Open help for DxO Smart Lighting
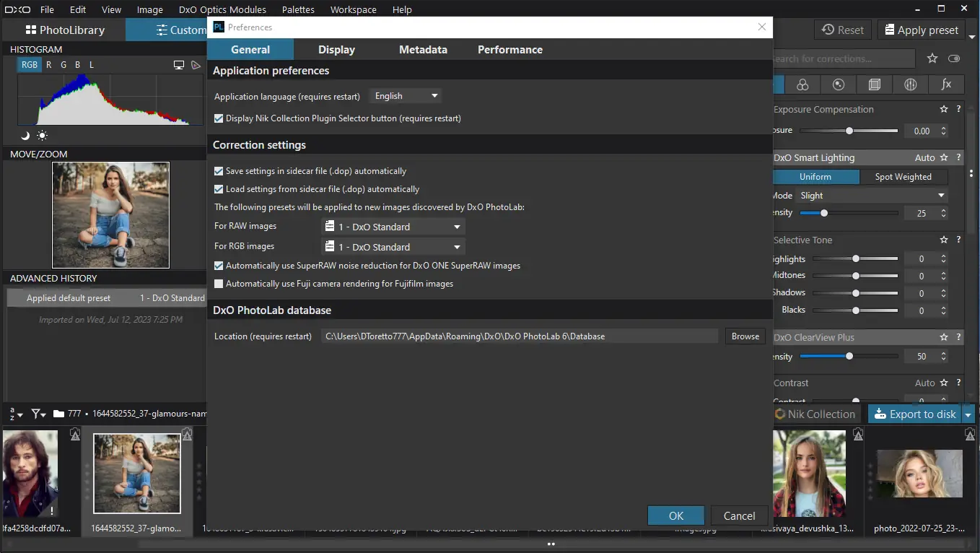Screen dimensions: 980x553 coord(958,157)
